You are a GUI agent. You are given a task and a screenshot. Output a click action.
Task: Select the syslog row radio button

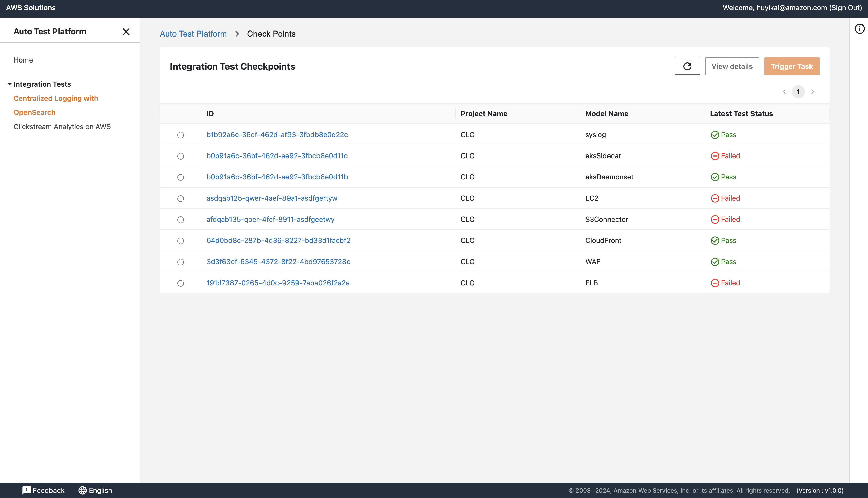(x=180, y=135)
